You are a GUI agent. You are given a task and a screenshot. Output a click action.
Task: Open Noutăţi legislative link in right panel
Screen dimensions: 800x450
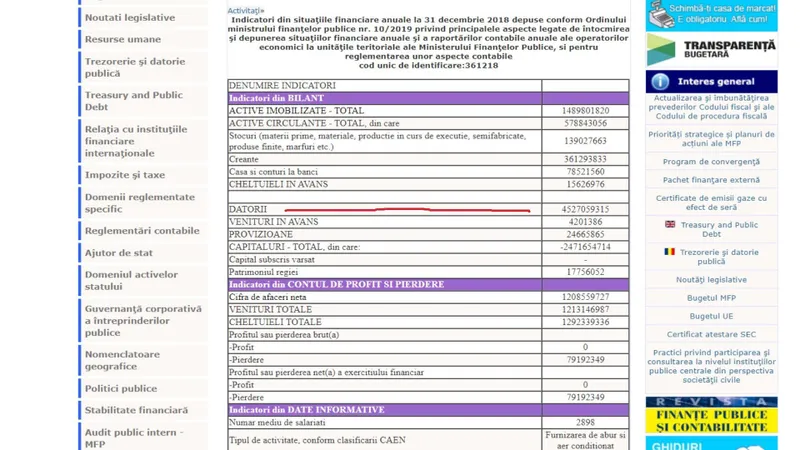711,280
